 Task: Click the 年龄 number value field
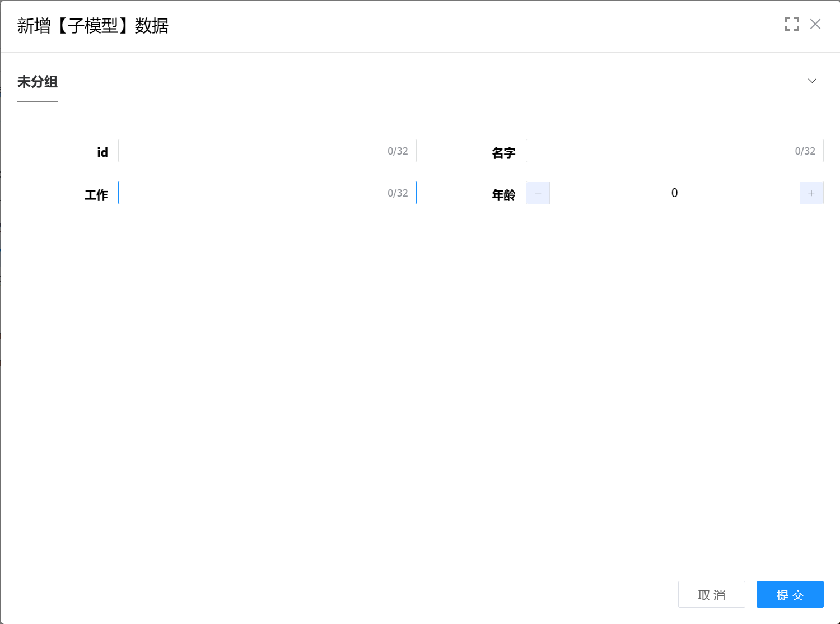point(674,193)
